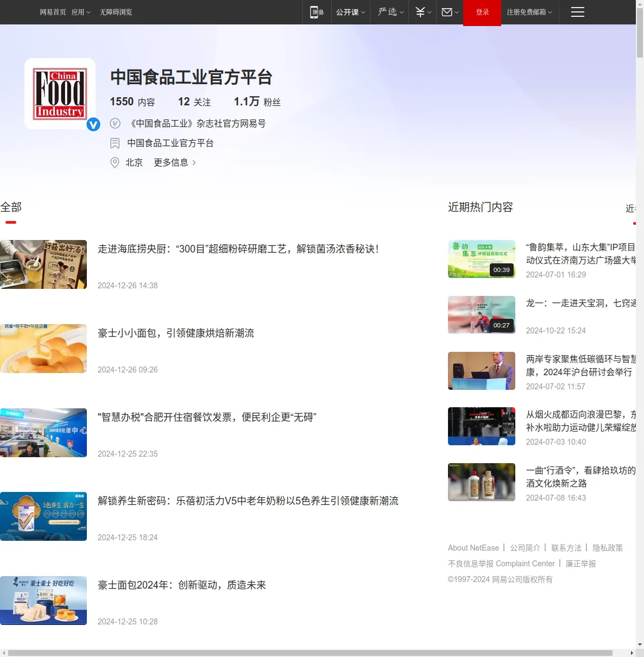
Task: View the 12 关注 following list
Action: click(x=194, y=102)
